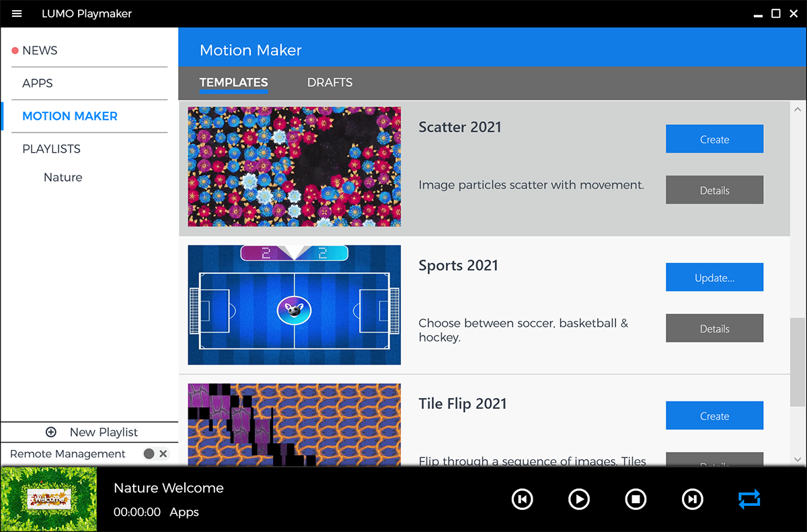807x532 pixels.
Task: Switch to the Drafts tab
Action: [330, 83]
